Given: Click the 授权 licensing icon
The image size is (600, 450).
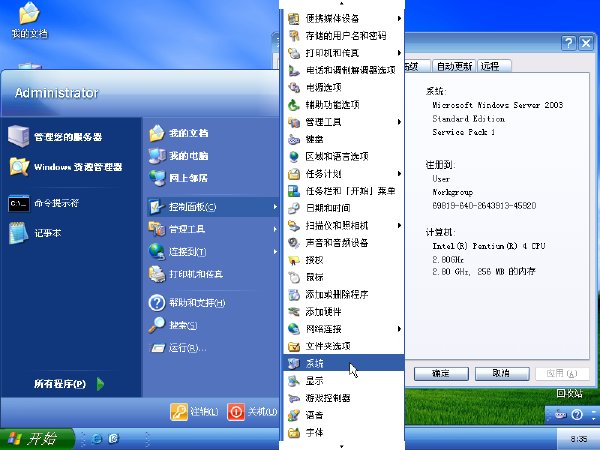Looking at the screenshot, I should tap(293, 260).
